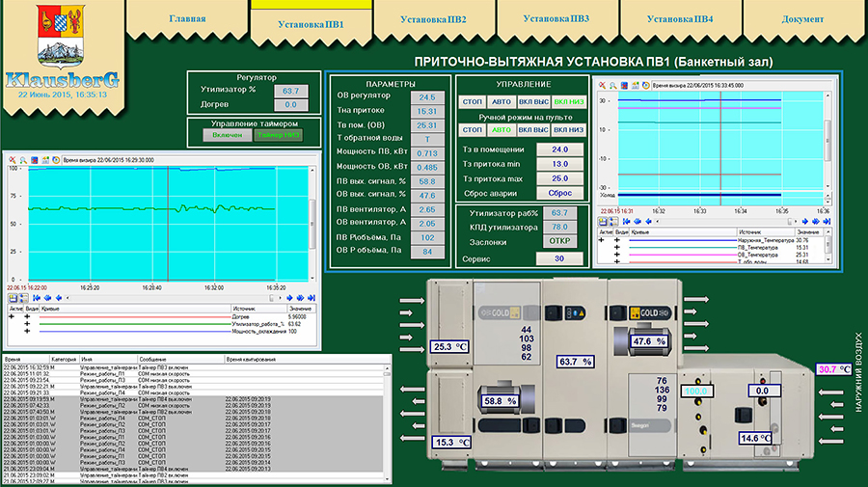
Task: Click outdoor air 30.7 °C value
Action: (833, 369)
